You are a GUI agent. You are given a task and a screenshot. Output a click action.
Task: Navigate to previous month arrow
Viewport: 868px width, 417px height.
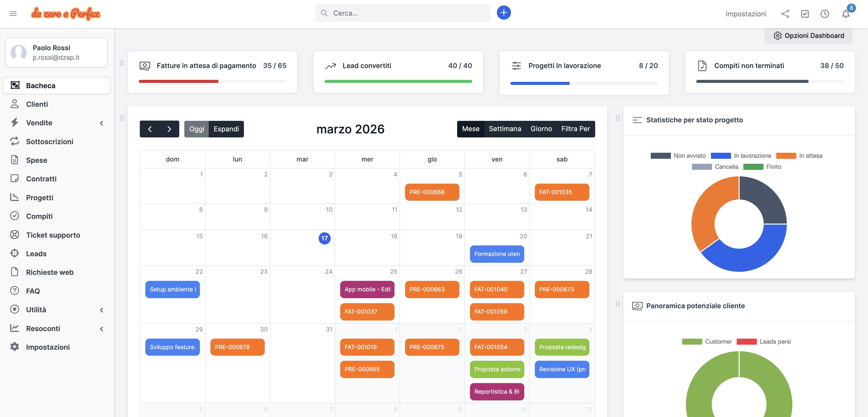coord(150,129)
